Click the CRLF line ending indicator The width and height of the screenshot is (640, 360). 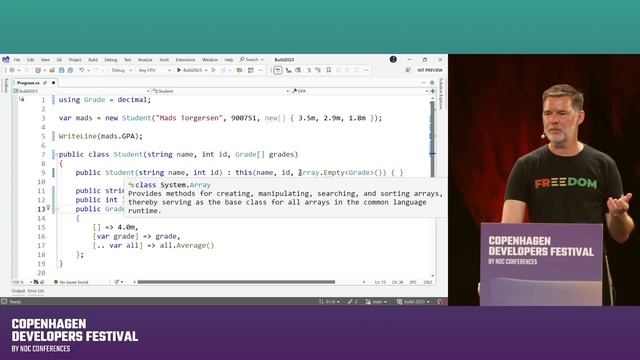[x=427, y=282]
